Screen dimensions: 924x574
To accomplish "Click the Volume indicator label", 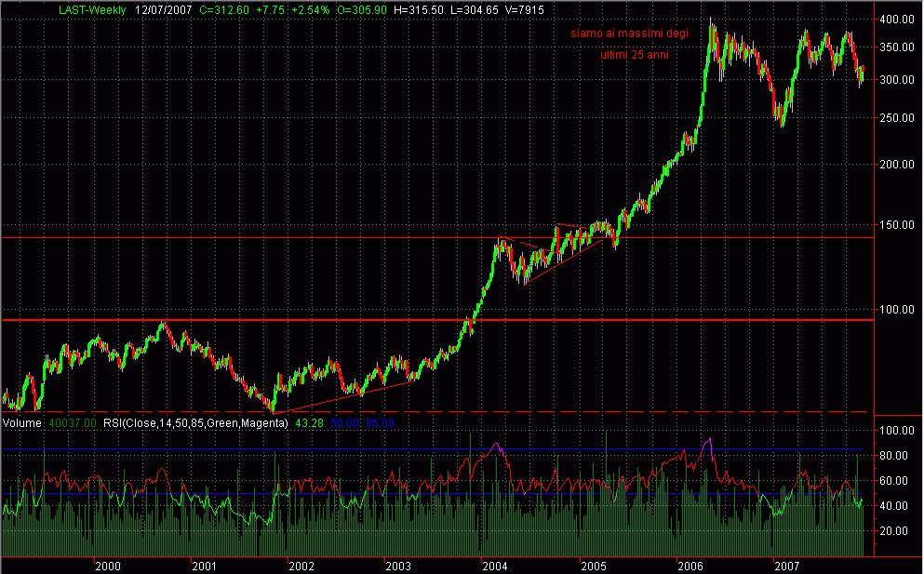I will 20,423.
